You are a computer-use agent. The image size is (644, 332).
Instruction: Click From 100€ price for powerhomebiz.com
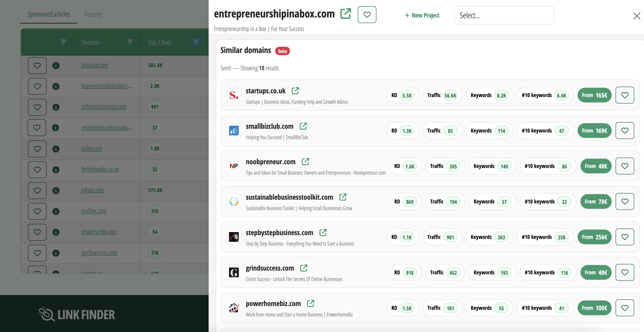tap(594, 308)
